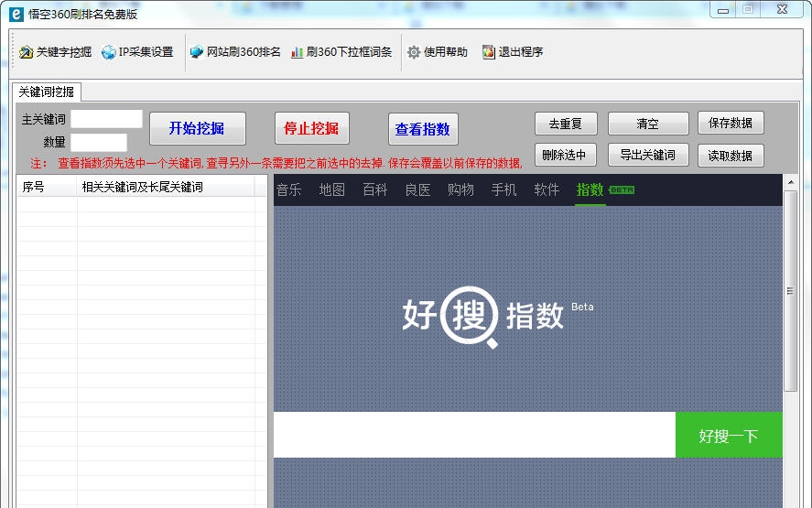Open 网站刷360排名 tool icon
This screenshot has width=812, height=508.
point(197,52)
